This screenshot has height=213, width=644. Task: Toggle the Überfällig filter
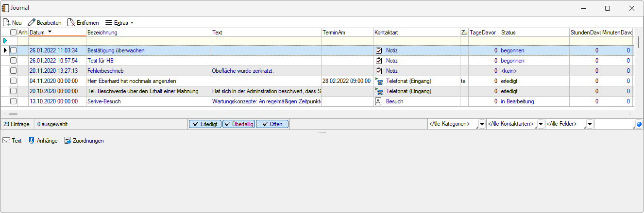[x=238, y=124]
